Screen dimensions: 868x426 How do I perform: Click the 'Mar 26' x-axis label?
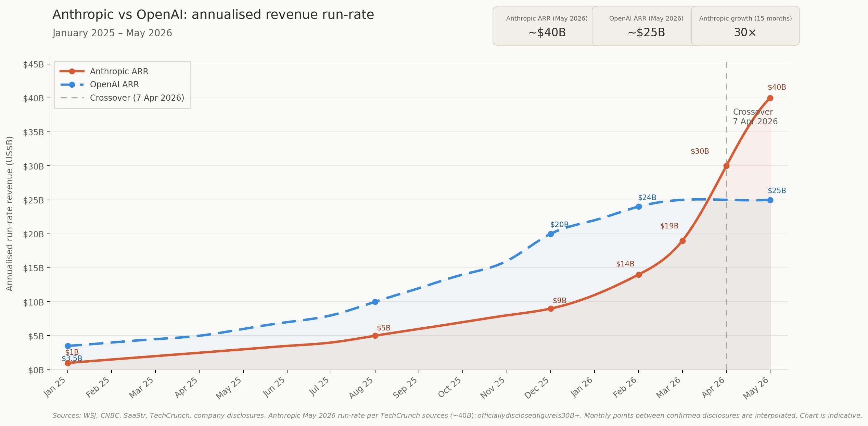[x=668, y=387]
